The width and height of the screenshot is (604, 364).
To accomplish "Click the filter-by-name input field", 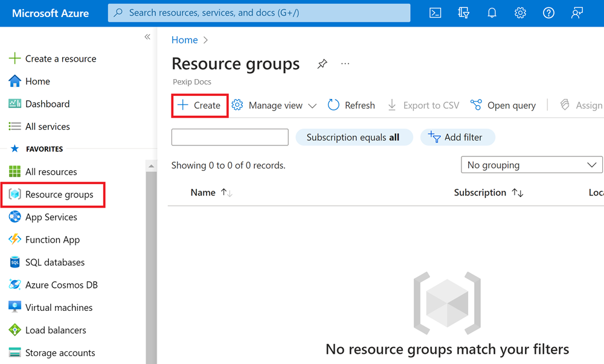I will click(x=230, y=137).
